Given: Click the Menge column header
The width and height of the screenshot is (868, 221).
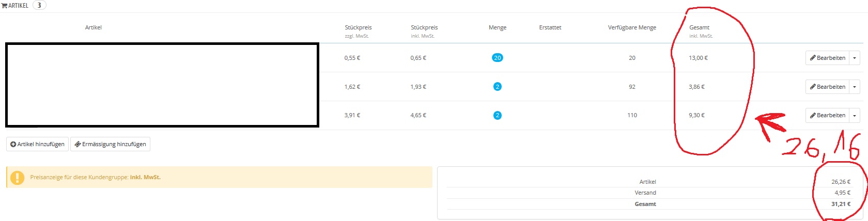Looking at the screenshot, I should [497, 27].
